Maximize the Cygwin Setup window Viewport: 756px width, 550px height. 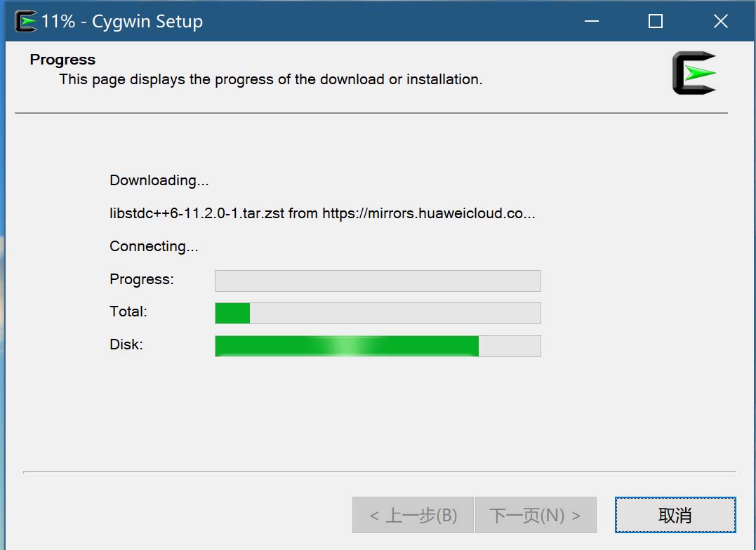655,21
